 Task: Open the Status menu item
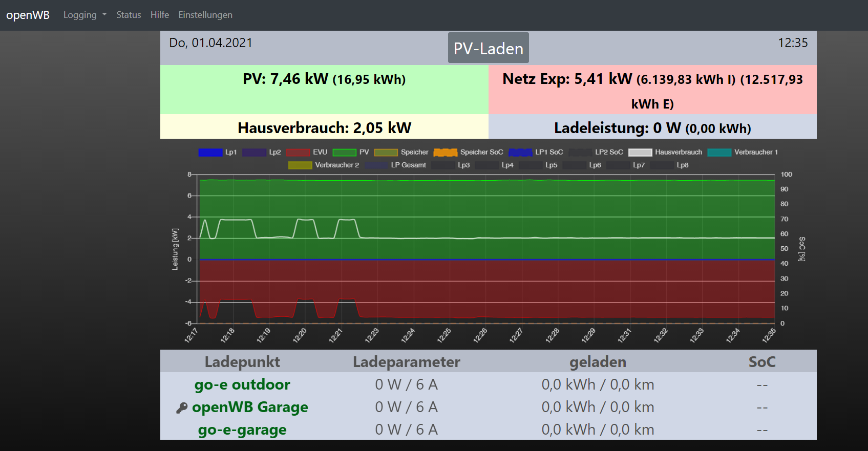129,15
